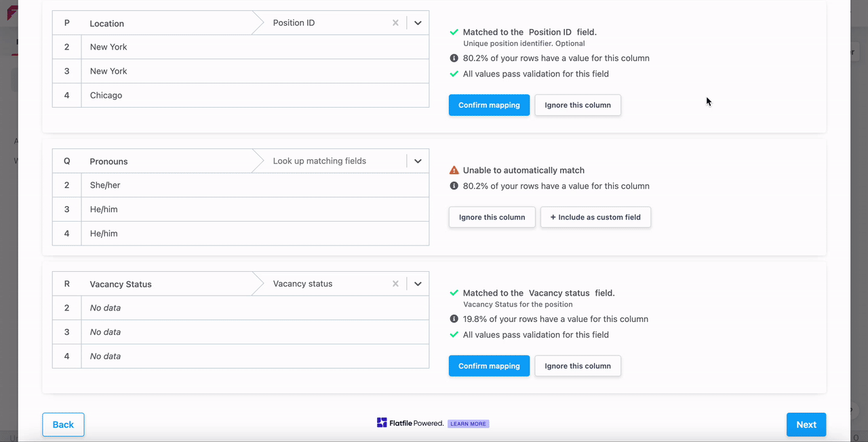Confirm mapping for Location column
The width and height of the screenshot is (868, 442).
click(x=489, y=105)
